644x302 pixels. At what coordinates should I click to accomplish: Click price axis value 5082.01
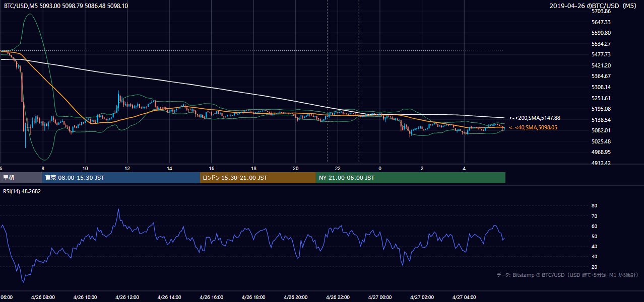tap(601, 130)
